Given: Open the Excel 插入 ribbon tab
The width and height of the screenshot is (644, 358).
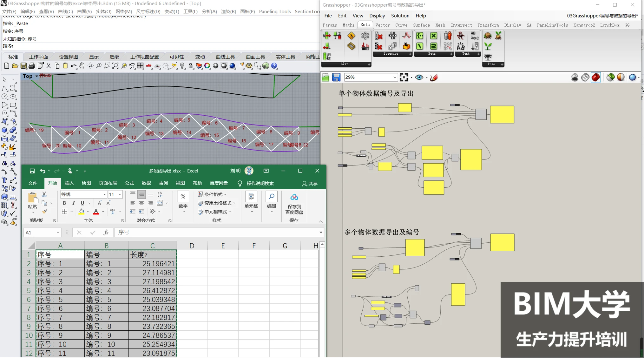Looking at the screenshot, I should pyautogui.click(x=69, y=183).
